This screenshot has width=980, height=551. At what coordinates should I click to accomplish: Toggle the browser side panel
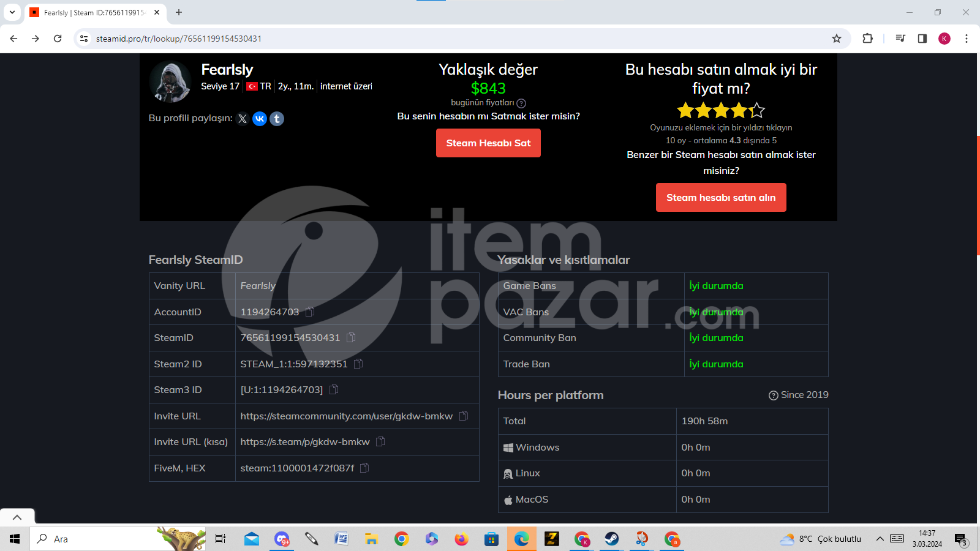(922, 39)
